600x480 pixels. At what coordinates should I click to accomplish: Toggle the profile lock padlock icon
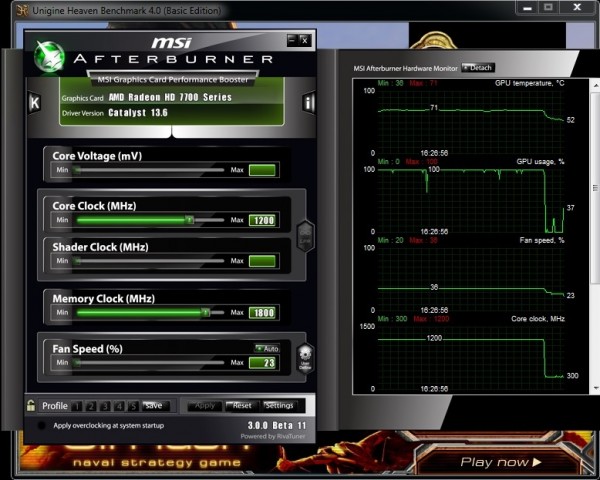(31, 406)
